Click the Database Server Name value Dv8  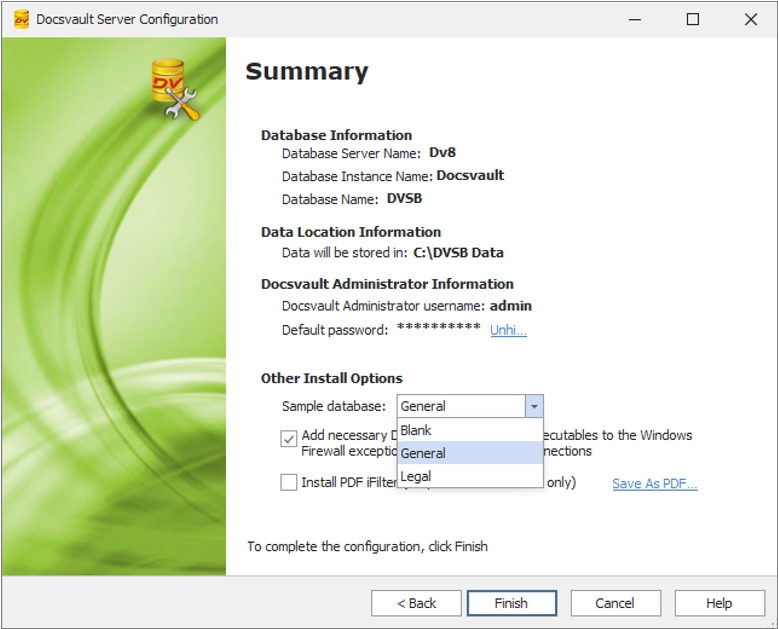(442, 152)
